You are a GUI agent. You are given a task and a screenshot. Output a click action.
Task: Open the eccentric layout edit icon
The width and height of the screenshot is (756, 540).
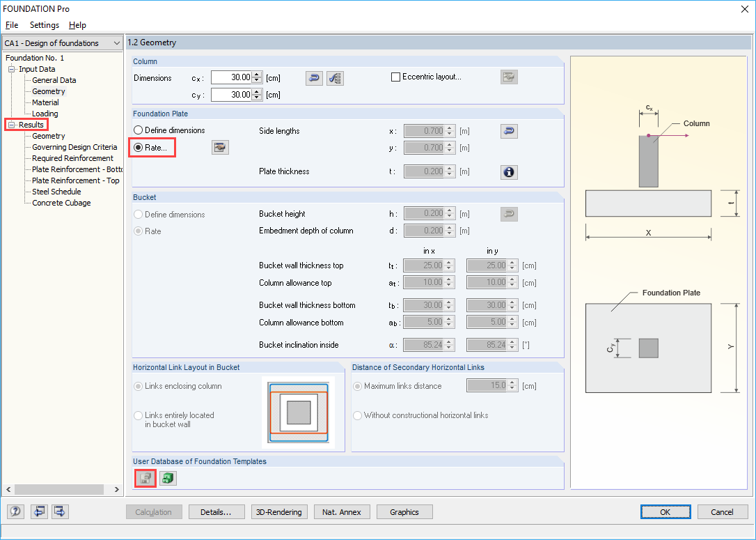coord(509,77)
